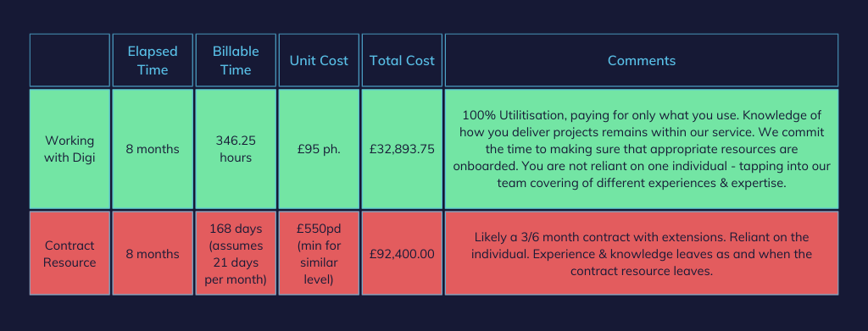Click the red 8 months cell
The image size is (868, 331).
[x=153, y=253]
